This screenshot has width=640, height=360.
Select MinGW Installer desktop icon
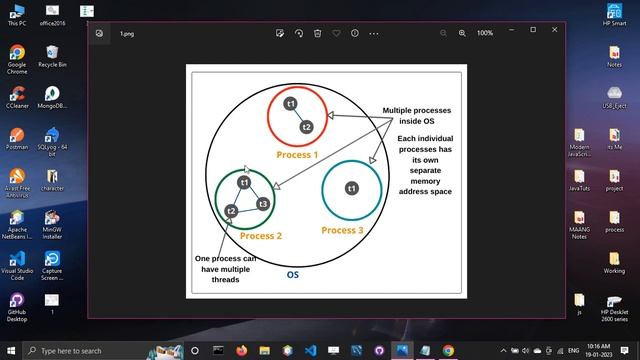[x=52, y=224]
